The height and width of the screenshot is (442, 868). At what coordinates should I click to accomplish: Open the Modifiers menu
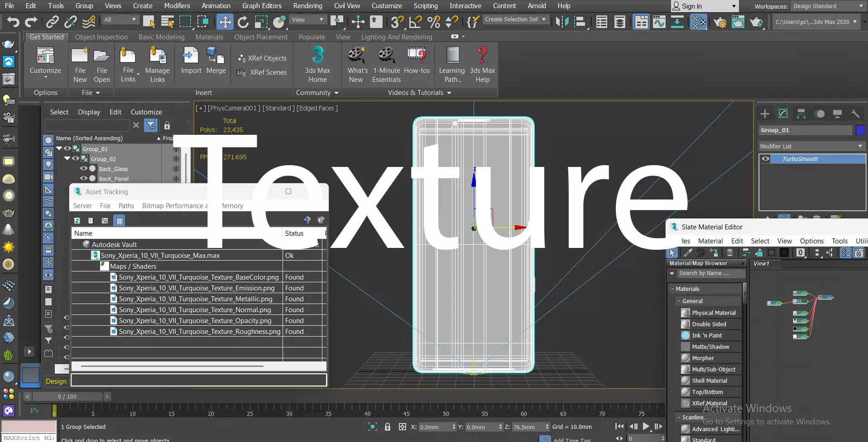[x=177, y=6]
